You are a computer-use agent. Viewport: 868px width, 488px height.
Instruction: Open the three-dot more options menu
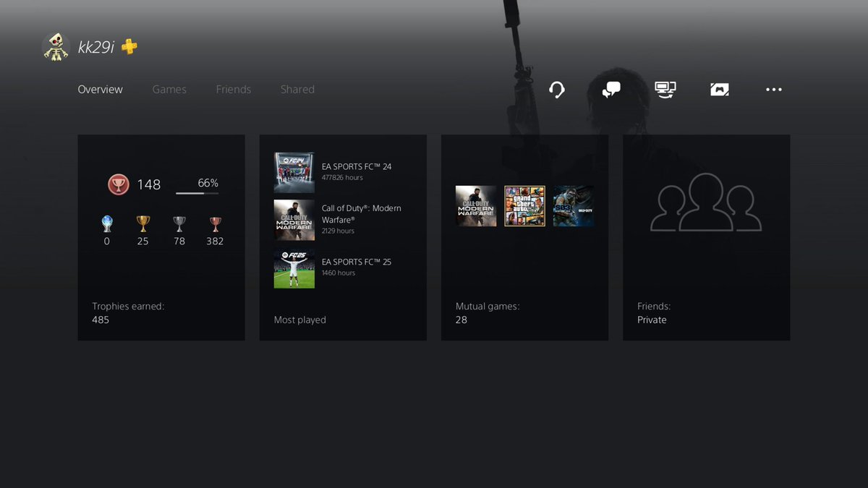774,90
